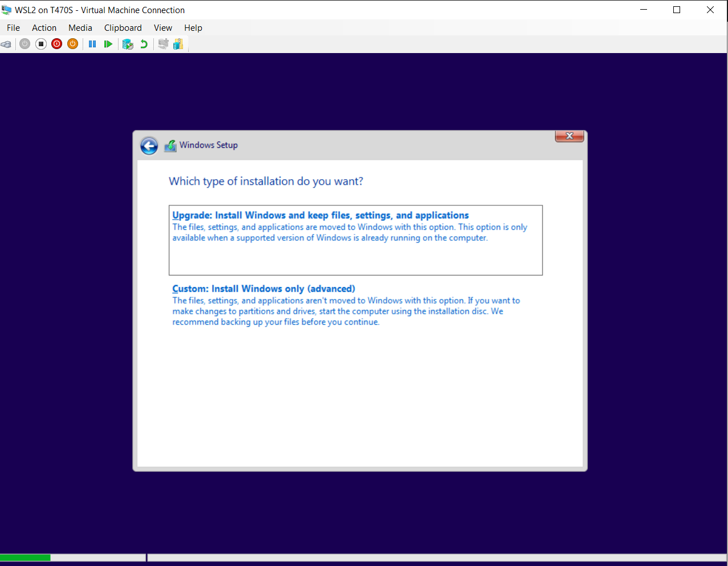Image resolution: width=728 pixels, height=566 pixels.
Task: Turn off the VM with the stop icon
Action: point(41,44)
